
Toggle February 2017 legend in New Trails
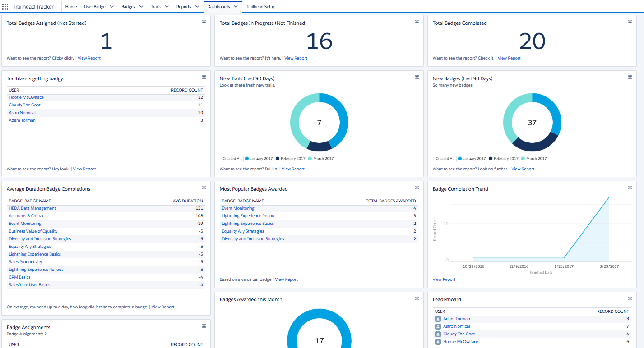291,159
